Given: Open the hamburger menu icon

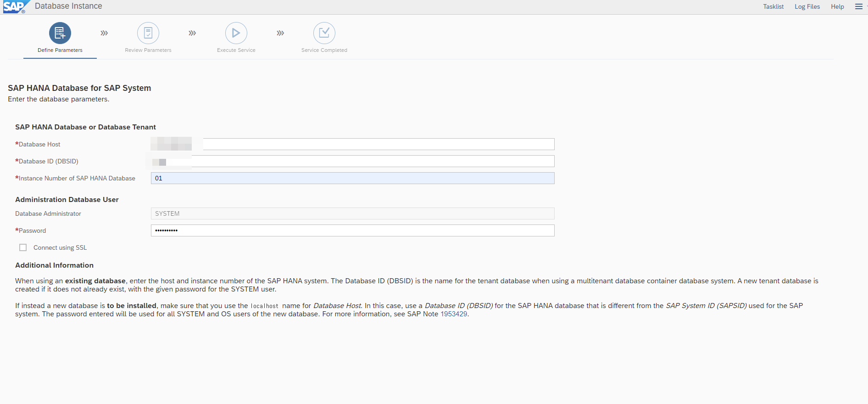Looking at the screenshot, I should (x=859, y=6).
